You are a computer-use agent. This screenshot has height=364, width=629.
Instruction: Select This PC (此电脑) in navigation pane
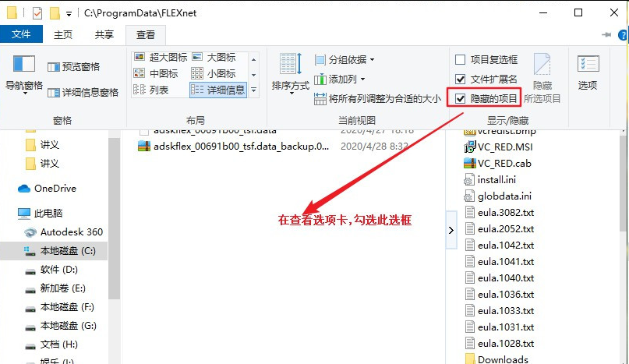pos(40,213)
